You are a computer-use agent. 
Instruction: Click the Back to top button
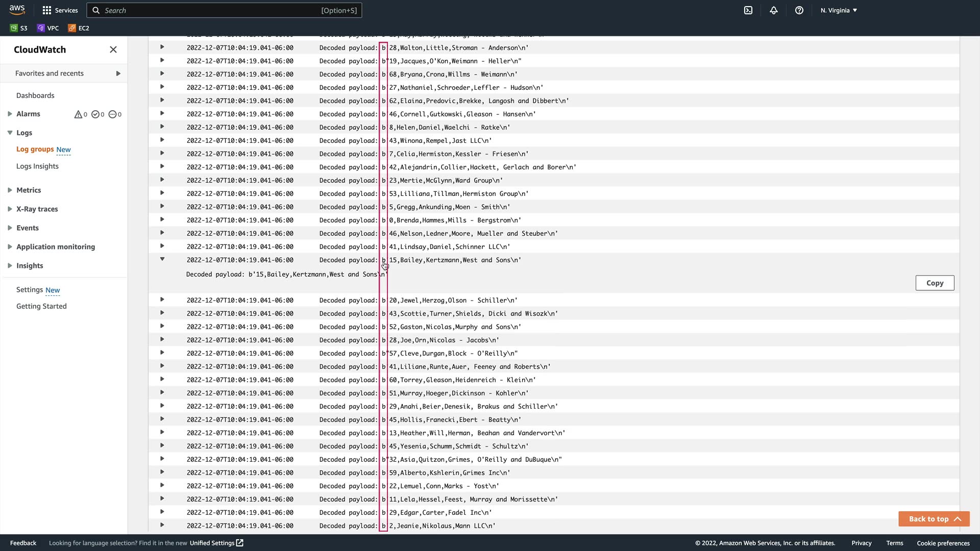click(x=934, y=519)
